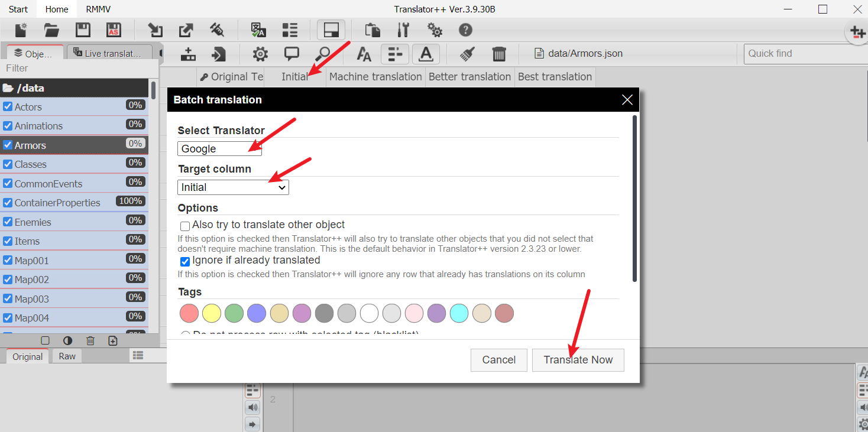
Task: Click the font size icon in the toolbar
Action: click(x=364, y=54)
